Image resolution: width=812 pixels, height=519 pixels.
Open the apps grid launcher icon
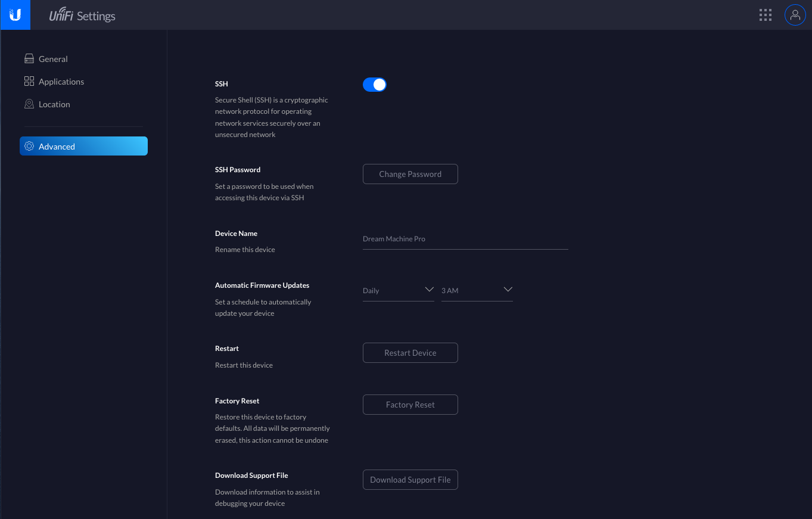click(766, 15)
